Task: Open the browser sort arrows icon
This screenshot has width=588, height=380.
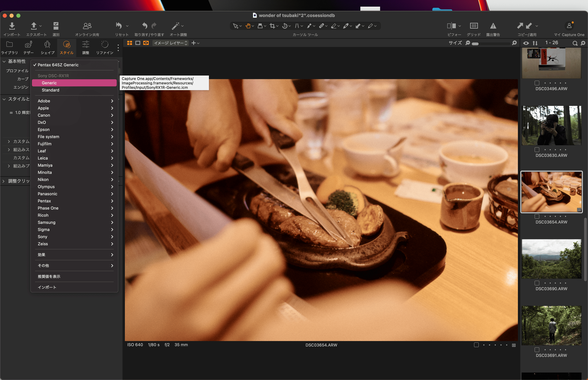Action: click(x=535, y=43)
